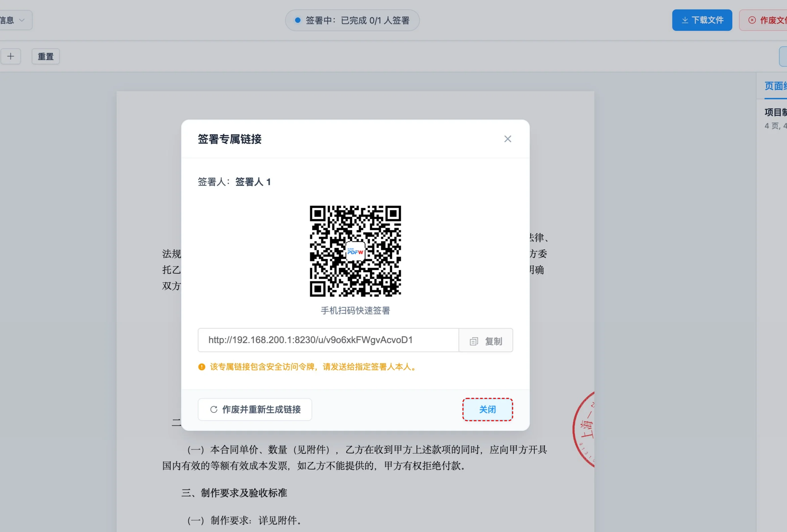The height and width of the screenshot is (532, 787).
Task: Click heading 三、制作要求及验收标准 in document
Action: pos(234,493)
